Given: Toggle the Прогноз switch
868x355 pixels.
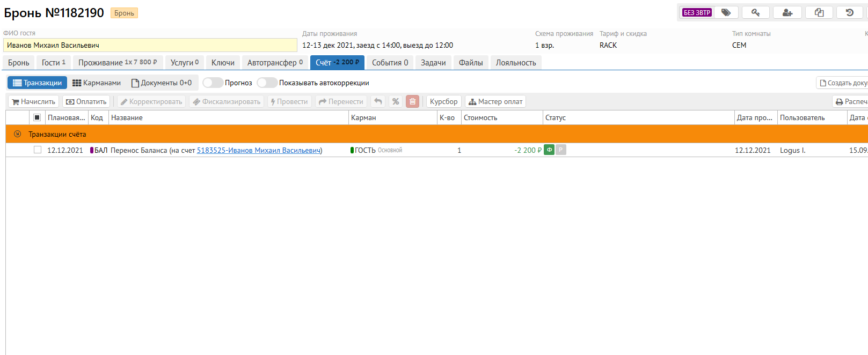Looking at the screenshot, I should [x=213, y=83].
